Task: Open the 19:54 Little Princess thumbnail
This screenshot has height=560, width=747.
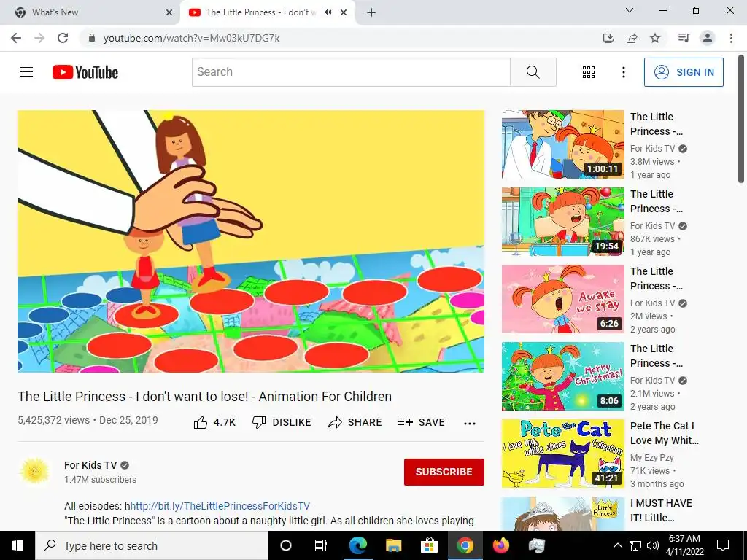Action: coord(562,222)
